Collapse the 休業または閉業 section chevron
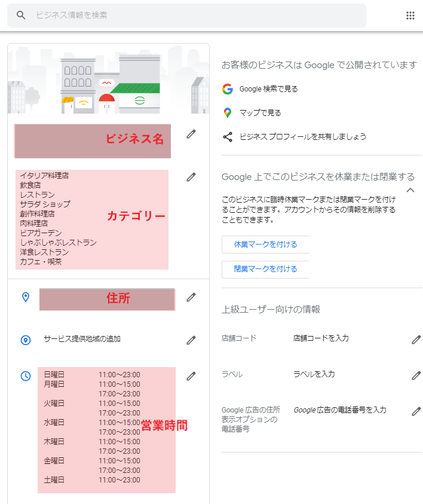Image resolution: width=423 pixels, height=504 pixels. tap(410, 190)
